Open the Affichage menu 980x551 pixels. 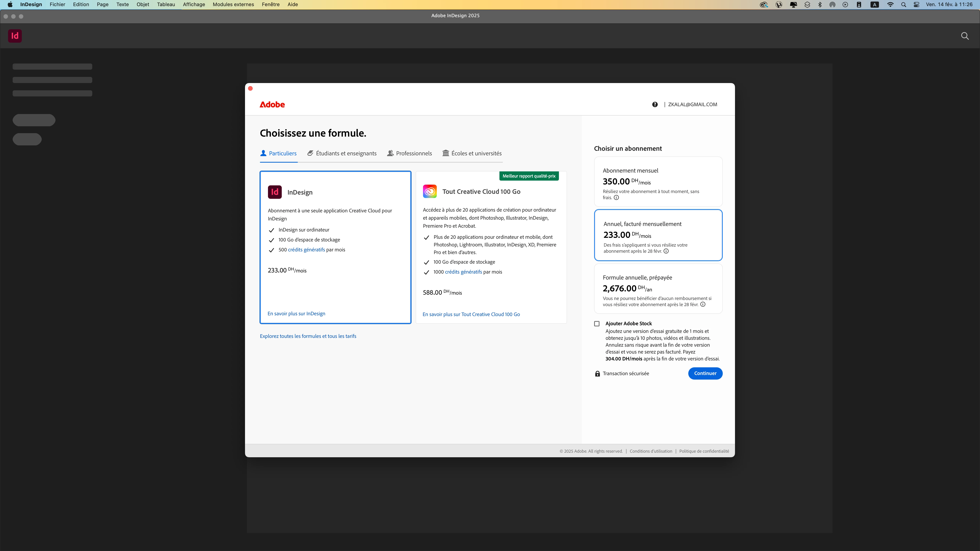click(194, 5)
